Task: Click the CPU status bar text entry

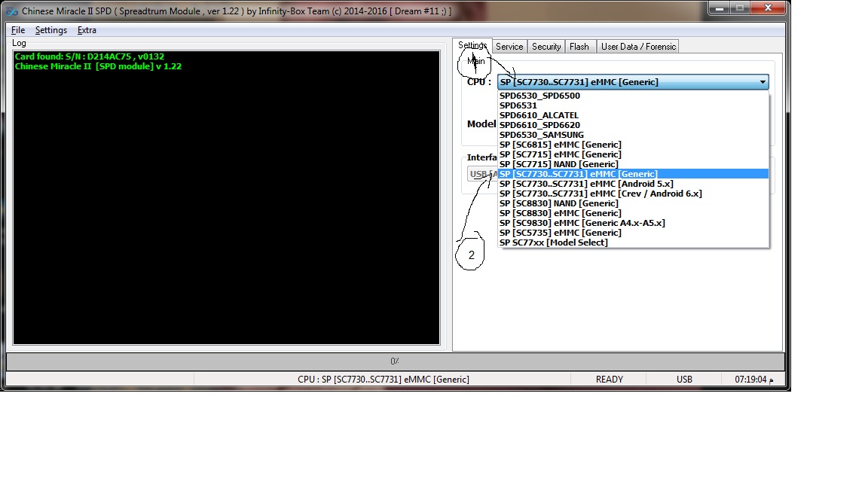Action: 383,380
